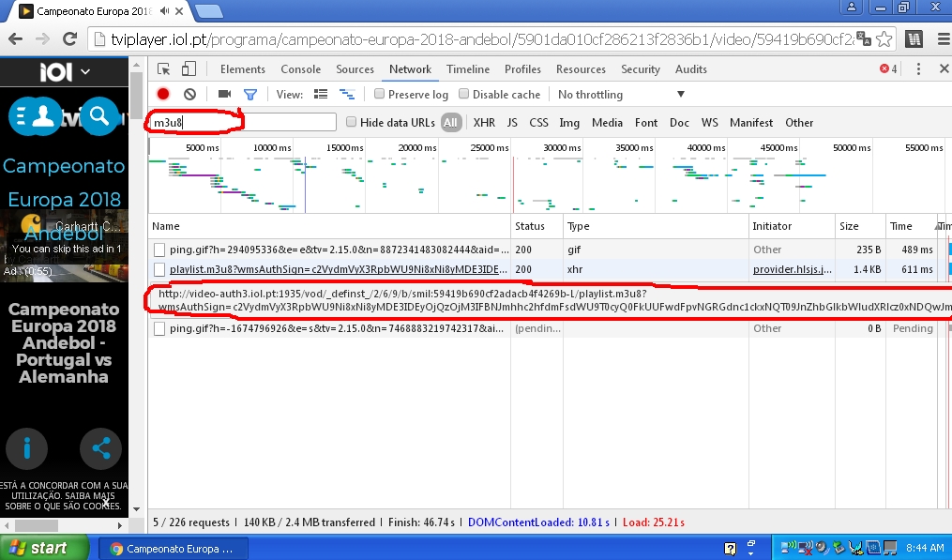The height and width of the screenshot is (560, 952).
Task: Click the red marker line in timeline overview
Action: pos(514,184)
